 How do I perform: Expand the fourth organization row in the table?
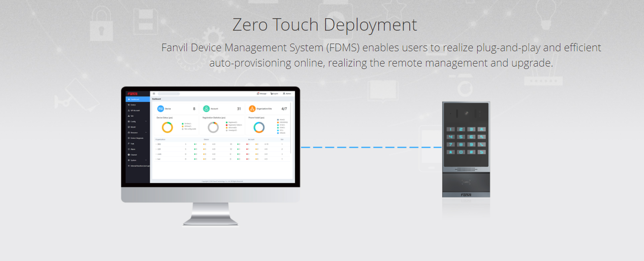[156, 159]
